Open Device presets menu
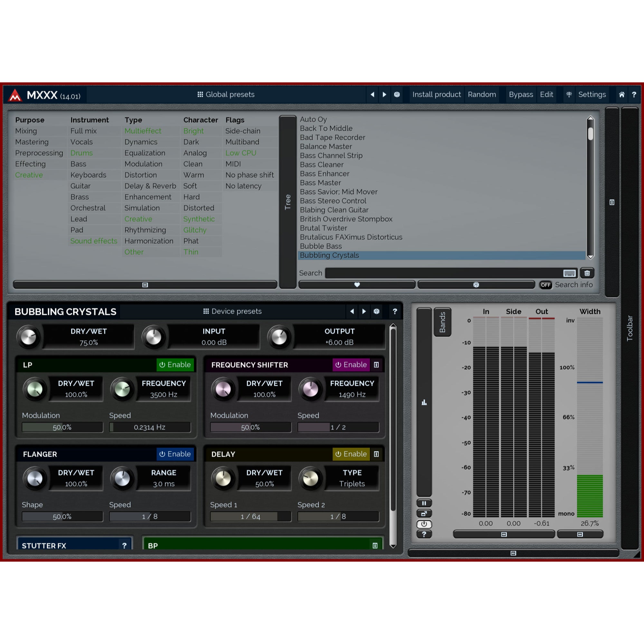 pos(232,311)
